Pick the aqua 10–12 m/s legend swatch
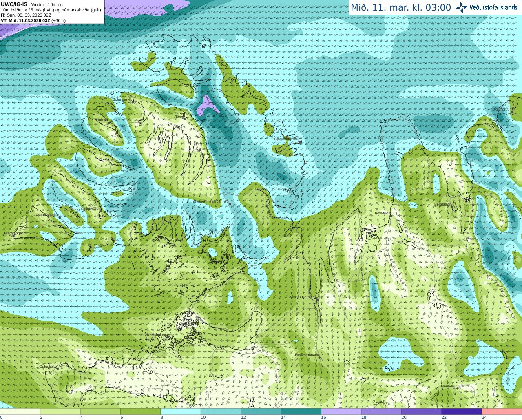Viewport: 522px width, 420px height. click(x=221, y=411)
